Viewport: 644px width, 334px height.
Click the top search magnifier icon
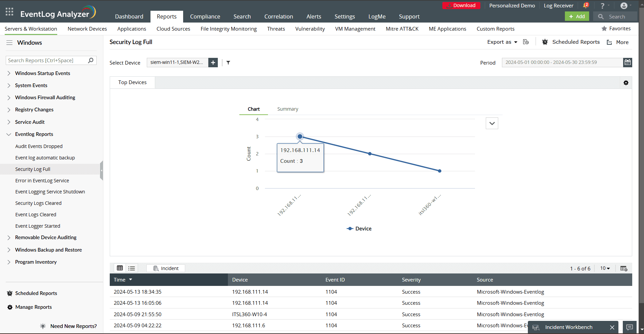(601, 16)
